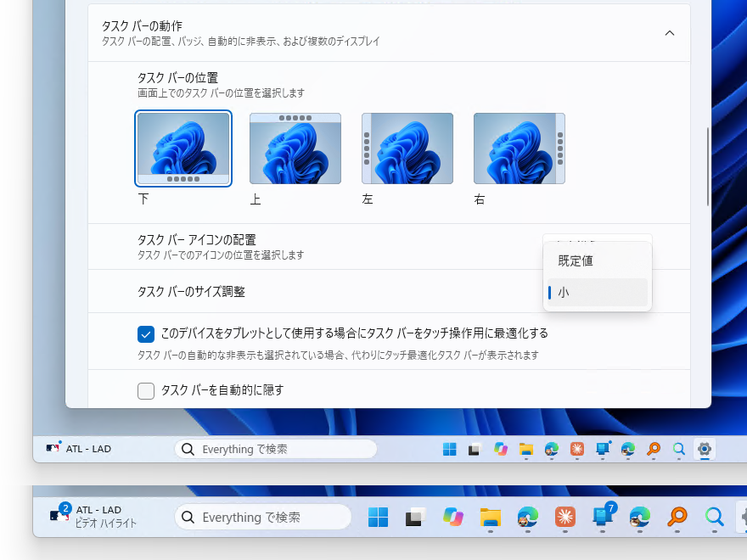Open the Edge icon beside File Explorer, small taskbar
Viewport: 747px width, 560px height.
click(x=552, y=449)
